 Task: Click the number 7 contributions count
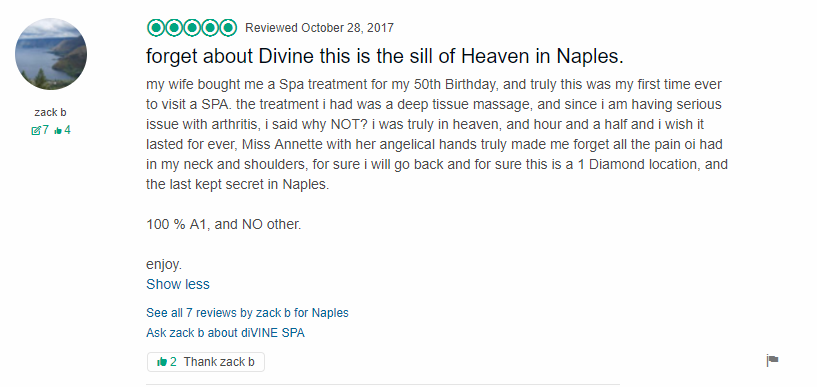pos(45,130)
